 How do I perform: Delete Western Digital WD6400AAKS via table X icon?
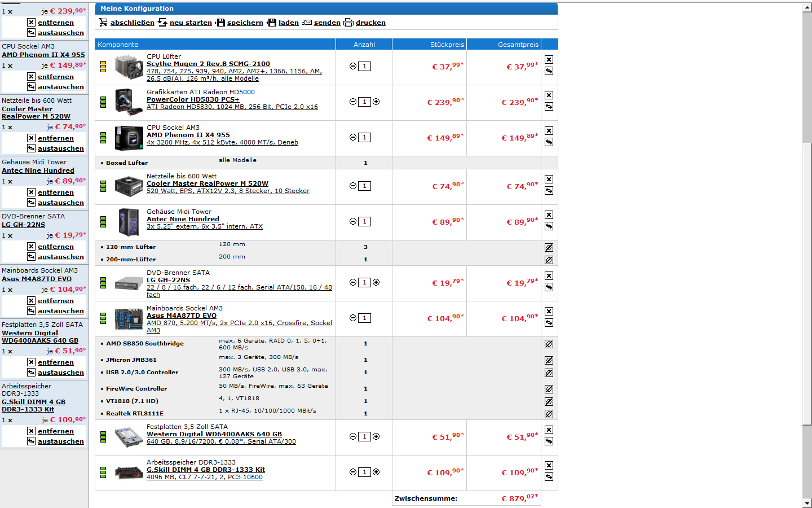click(x=549, y=430)
